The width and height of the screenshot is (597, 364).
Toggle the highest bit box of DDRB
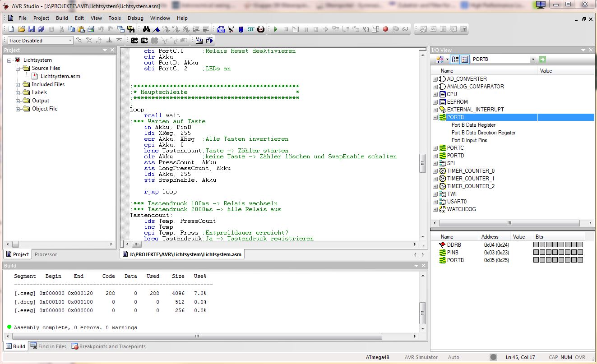[536, 244]
